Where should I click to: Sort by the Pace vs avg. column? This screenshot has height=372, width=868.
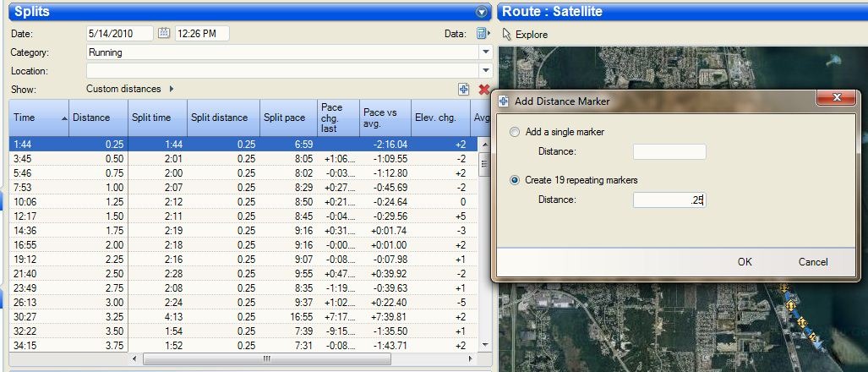click(385, 118)
